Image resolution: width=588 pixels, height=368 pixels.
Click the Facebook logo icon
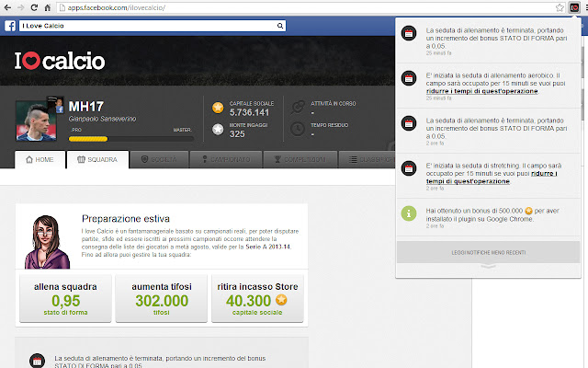point(10,26)
